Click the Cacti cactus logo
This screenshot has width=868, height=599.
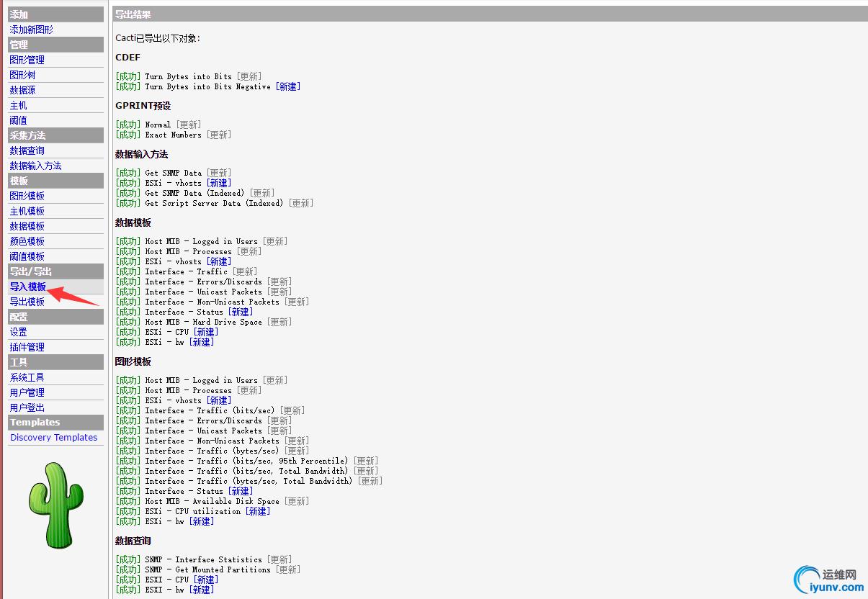click(x=56, y=505)
